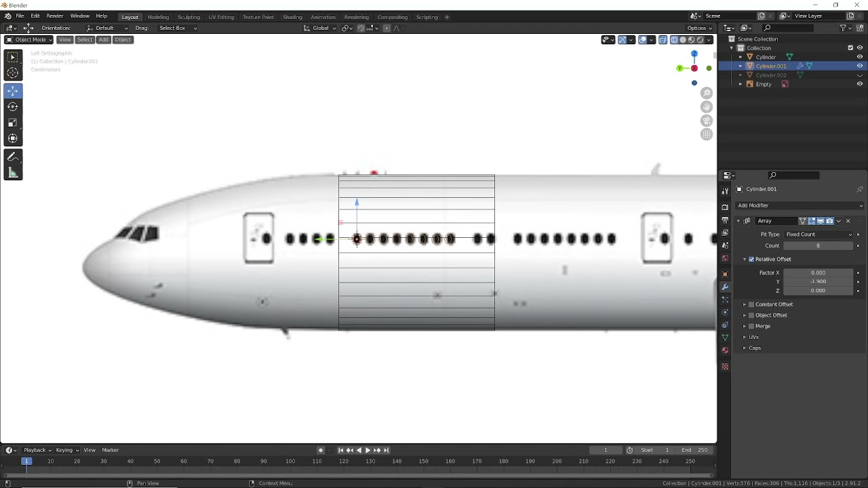Viewport: 868px width, 488px height.
Task: Open the Physics properties tab
Action: click(x=725, y=312)
